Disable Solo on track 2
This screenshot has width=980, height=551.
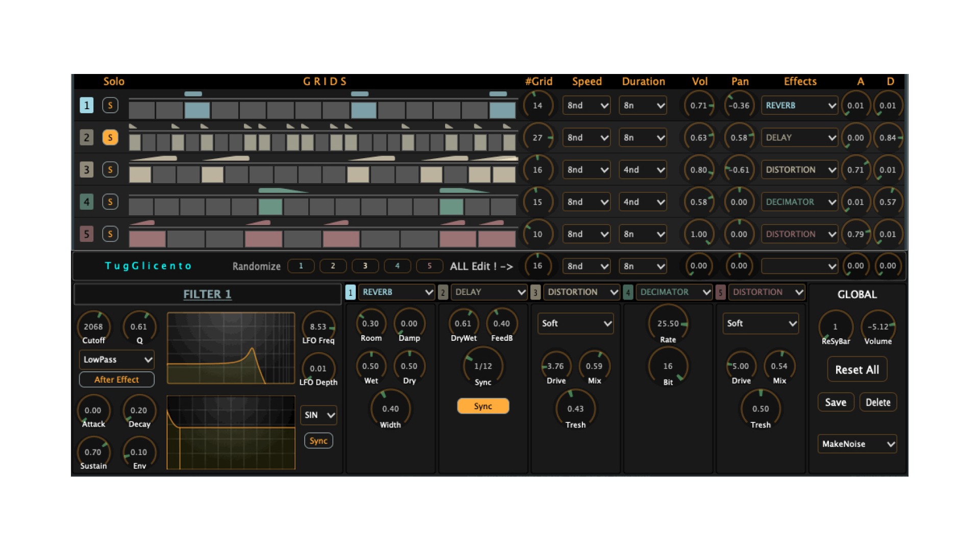(110, 137)
